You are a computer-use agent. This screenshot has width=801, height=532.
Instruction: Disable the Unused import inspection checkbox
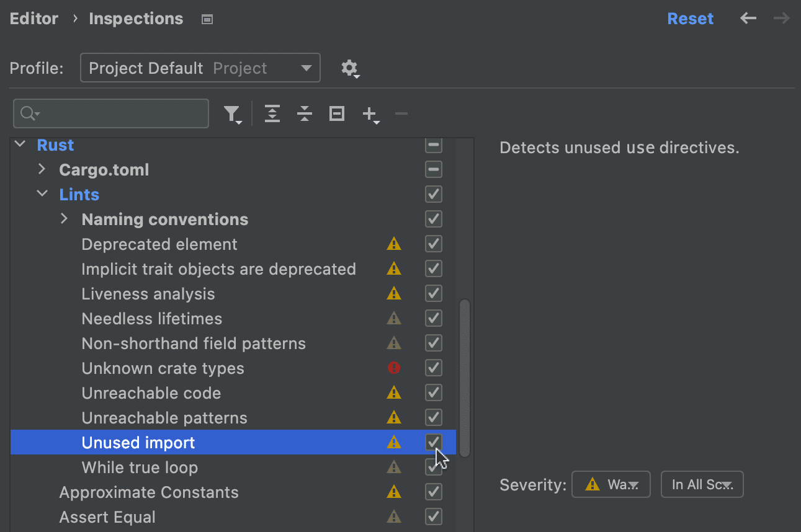(433, 442)
